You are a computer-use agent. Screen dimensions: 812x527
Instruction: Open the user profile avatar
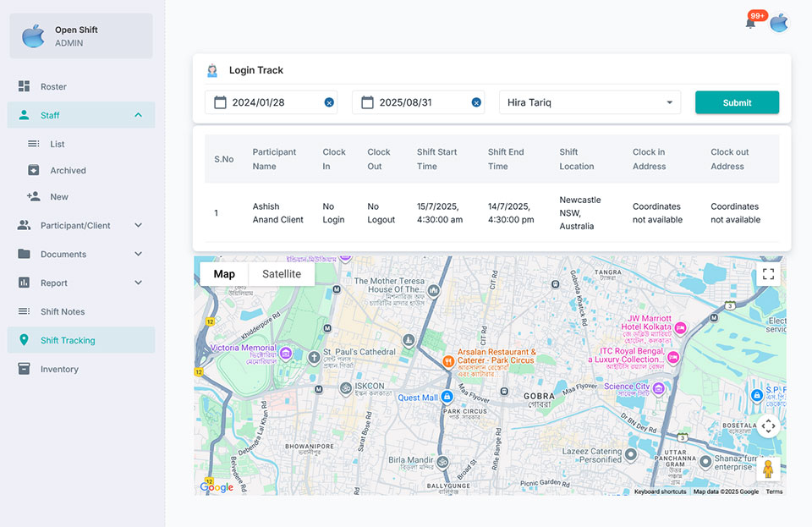tap(778, 23)
